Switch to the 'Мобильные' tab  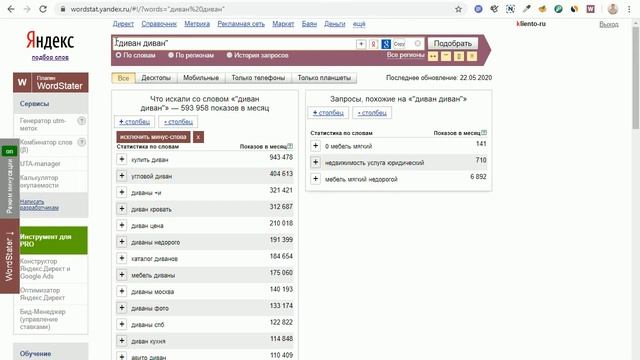click(x=201, y=78)
